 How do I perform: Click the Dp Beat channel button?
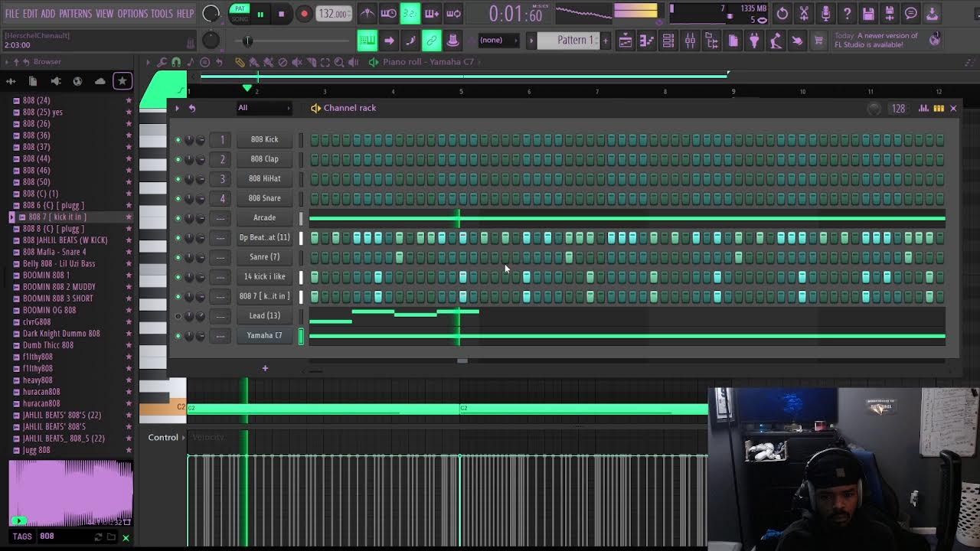(x=264, y=237)
